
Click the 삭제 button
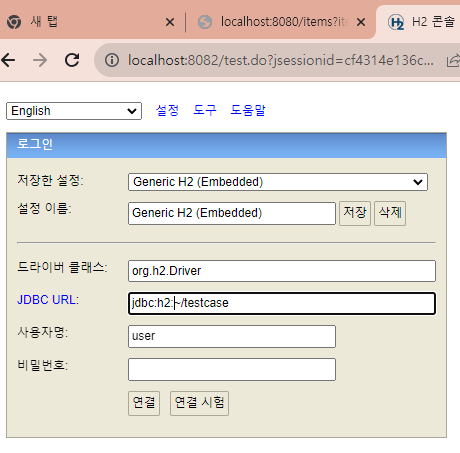pos(390,213)
